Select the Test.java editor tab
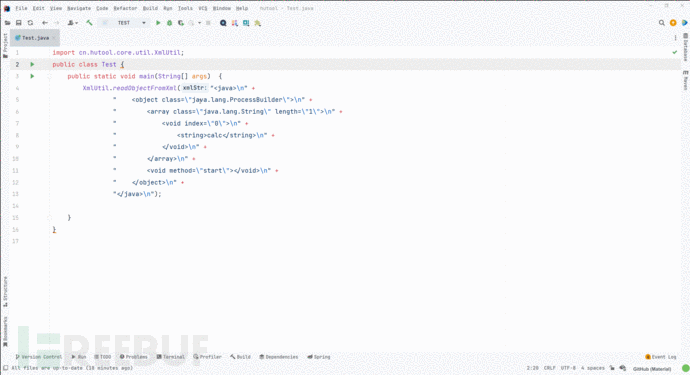Viewport: 690px width, 375px height. pos(35,38)
